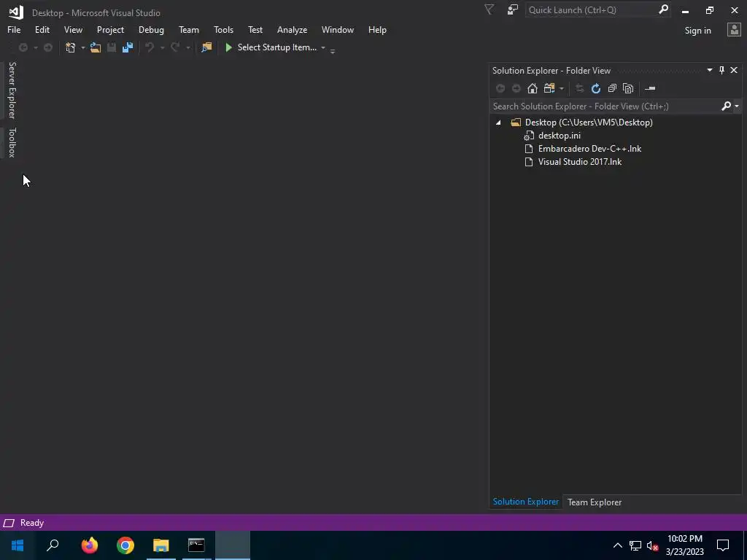The width and height of the screenshot is (747, 560).
Task: Open the main toolbar overflow options
Action: [333, 51]
